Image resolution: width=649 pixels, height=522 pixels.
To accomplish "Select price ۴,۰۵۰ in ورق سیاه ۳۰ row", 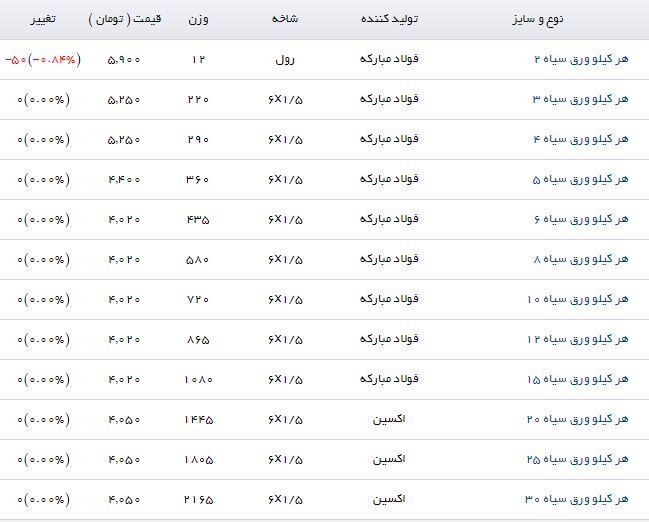I will 124,500.
